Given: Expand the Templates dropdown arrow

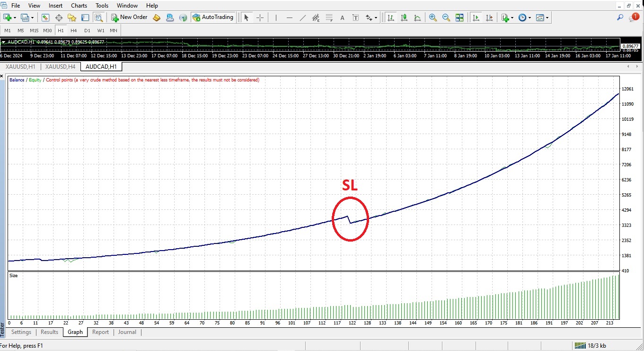Looking at the screenshot, I should pyautogui.click(x=547, y=18).
